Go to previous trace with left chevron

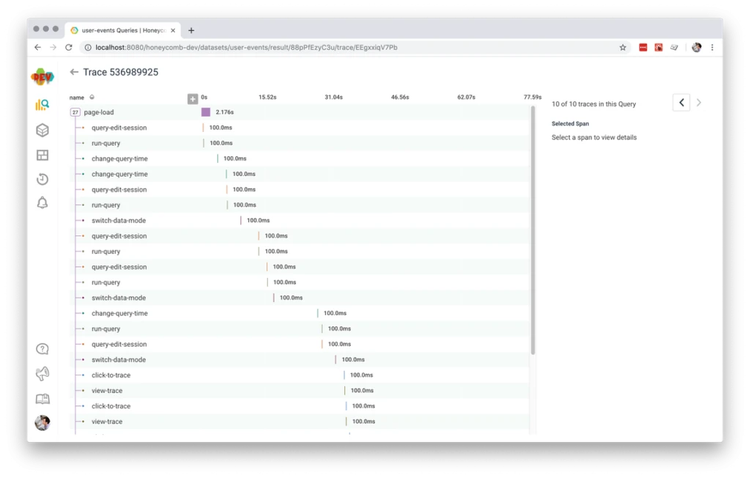coord(682,102)
